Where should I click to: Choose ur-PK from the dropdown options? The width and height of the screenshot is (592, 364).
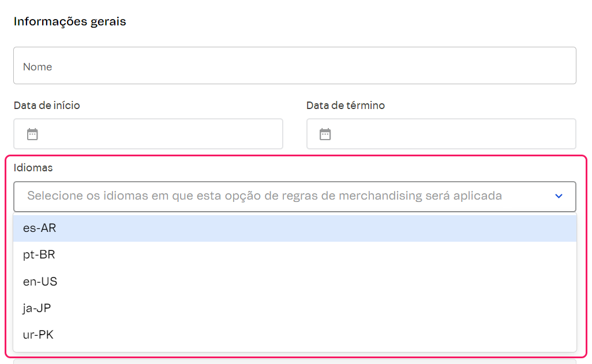39,335
